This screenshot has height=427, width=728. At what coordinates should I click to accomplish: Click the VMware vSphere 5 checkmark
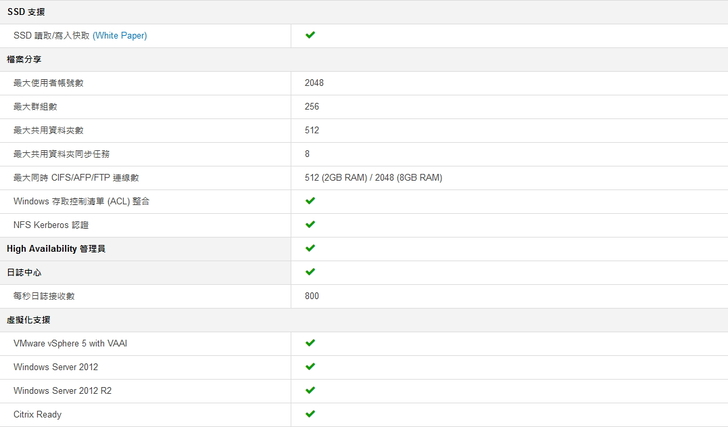click(x=310, y=343)
